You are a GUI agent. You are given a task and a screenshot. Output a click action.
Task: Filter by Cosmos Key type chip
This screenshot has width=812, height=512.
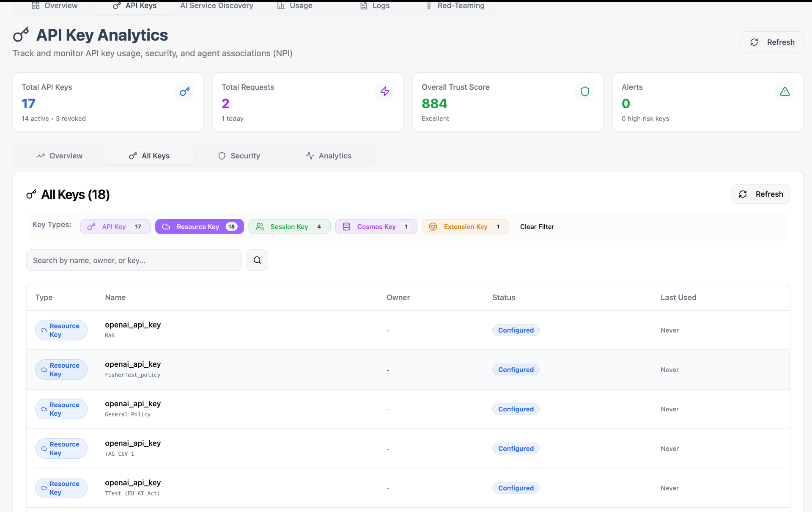pos(376,227)
